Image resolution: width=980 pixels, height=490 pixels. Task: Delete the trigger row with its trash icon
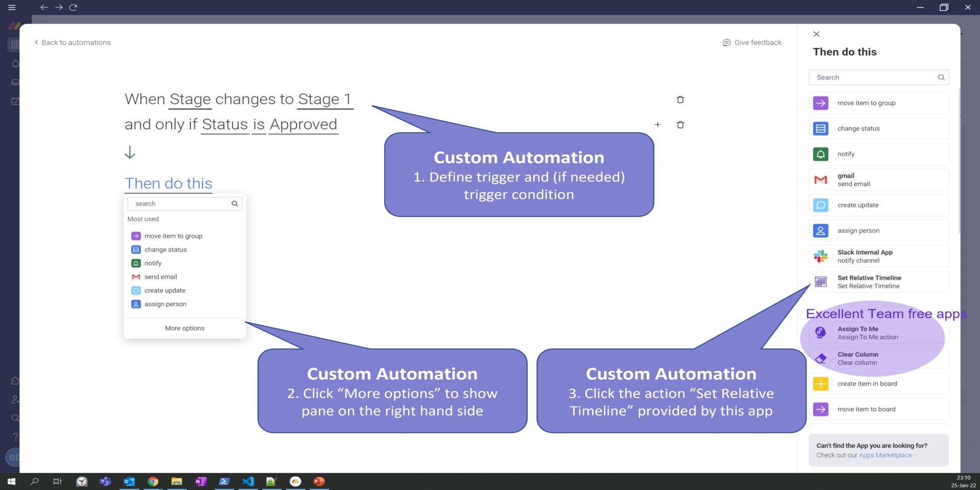point(680,100)
